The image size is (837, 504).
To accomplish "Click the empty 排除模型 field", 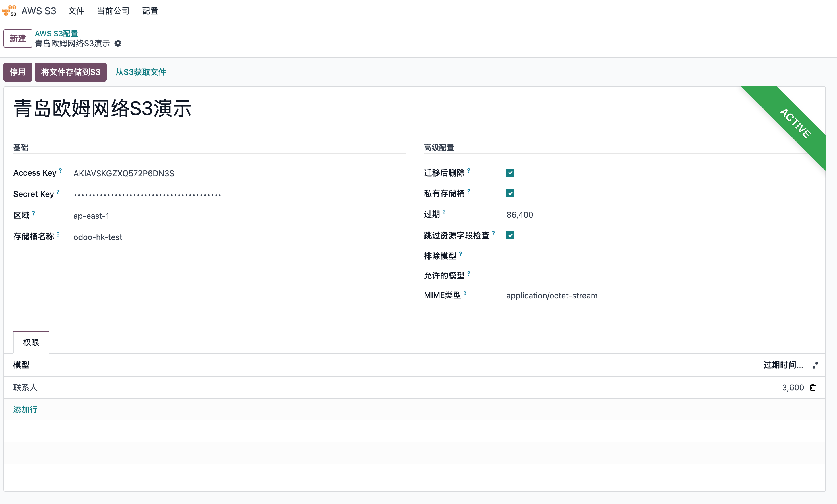I will (661, 256).
